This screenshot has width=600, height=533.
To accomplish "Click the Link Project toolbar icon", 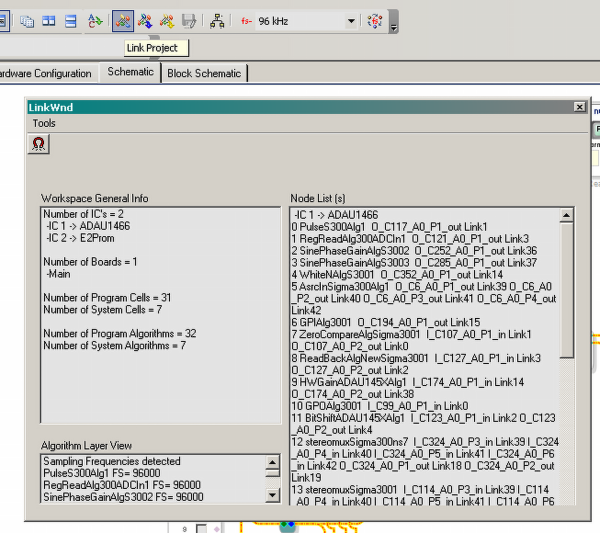I will point(123,20).
